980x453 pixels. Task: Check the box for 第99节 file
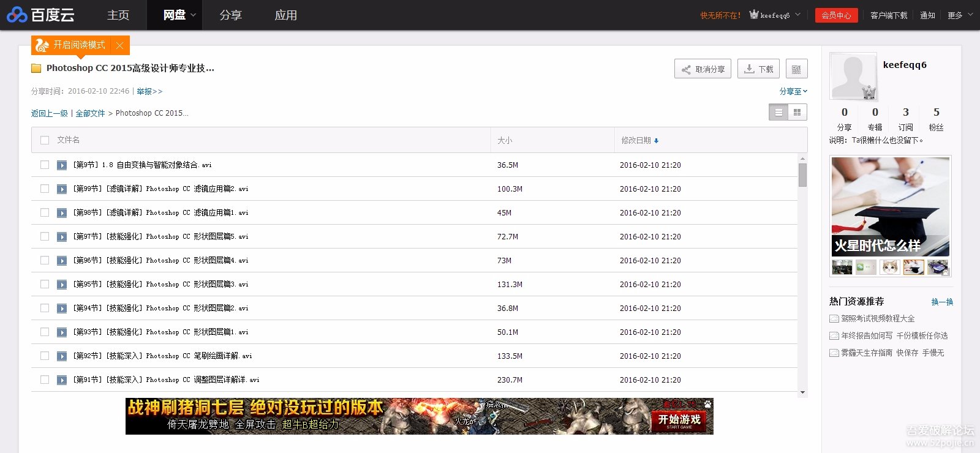click(44, 189)
